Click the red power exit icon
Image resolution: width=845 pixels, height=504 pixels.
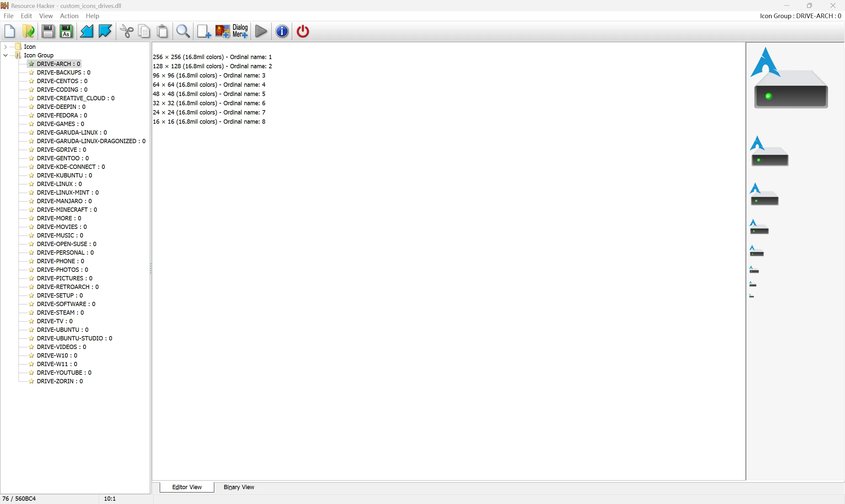point(303,31)
